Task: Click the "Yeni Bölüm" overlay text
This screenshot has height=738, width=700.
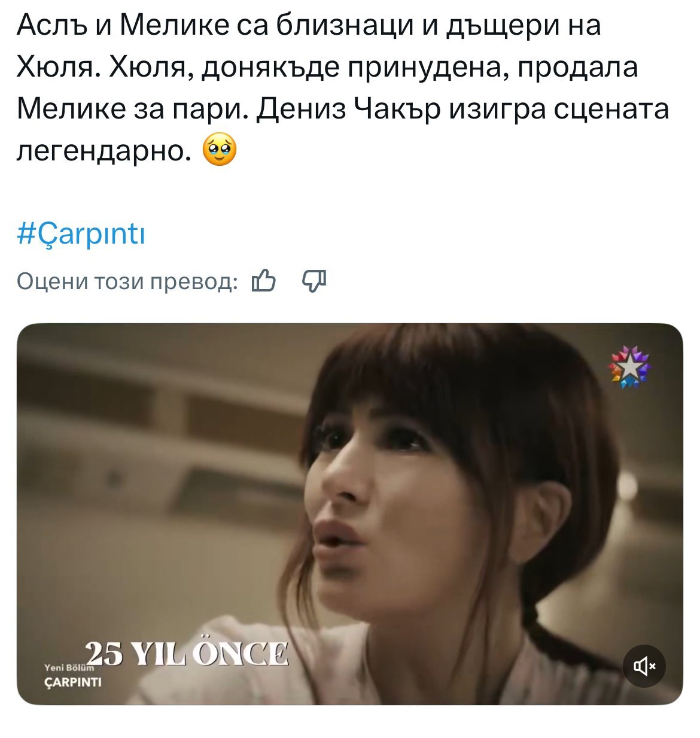Action: click(68, 667)
